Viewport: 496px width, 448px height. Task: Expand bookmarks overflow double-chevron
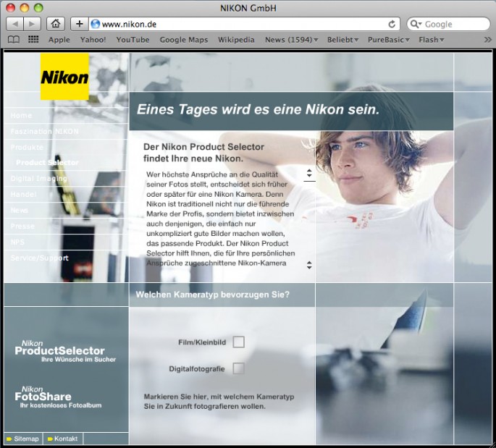tap(487, 40)
